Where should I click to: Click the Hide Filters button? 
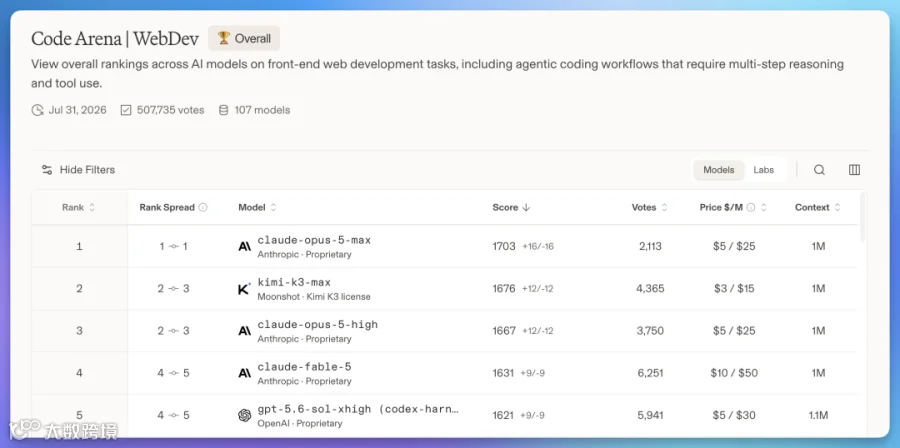[78, 170]
